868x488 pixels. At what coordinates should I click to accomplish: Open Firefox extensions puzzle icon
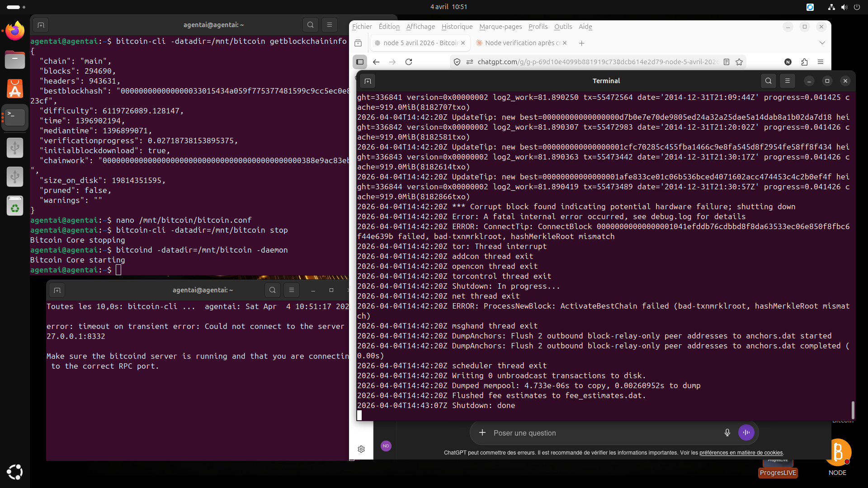[804, 62]
